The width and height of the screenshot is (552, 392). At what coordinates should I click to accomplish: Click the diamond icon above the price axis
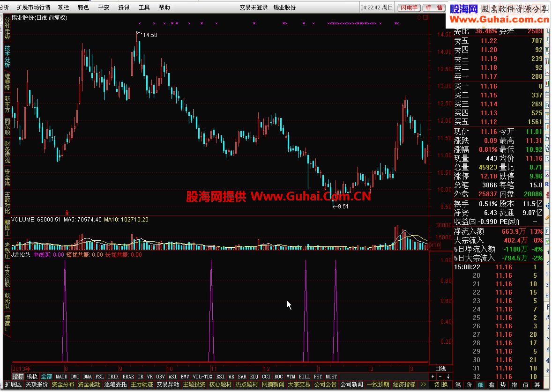point(419,18)
